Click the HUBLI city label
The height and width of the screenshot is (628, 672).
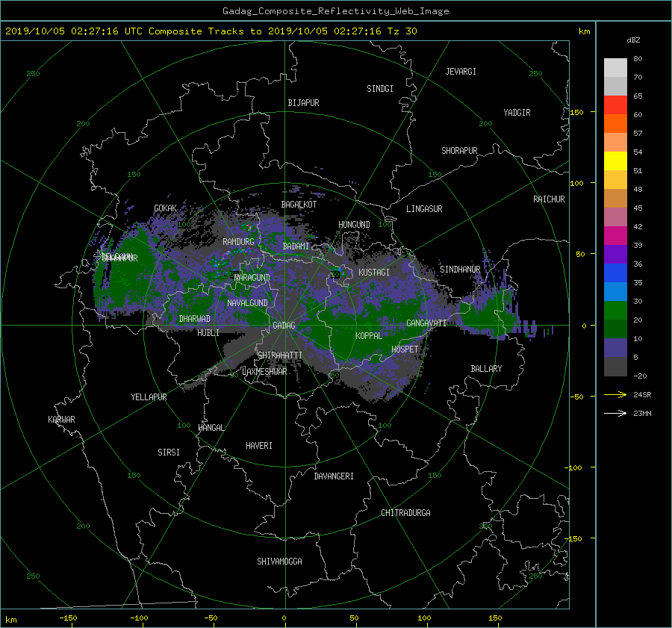(208, 333)
